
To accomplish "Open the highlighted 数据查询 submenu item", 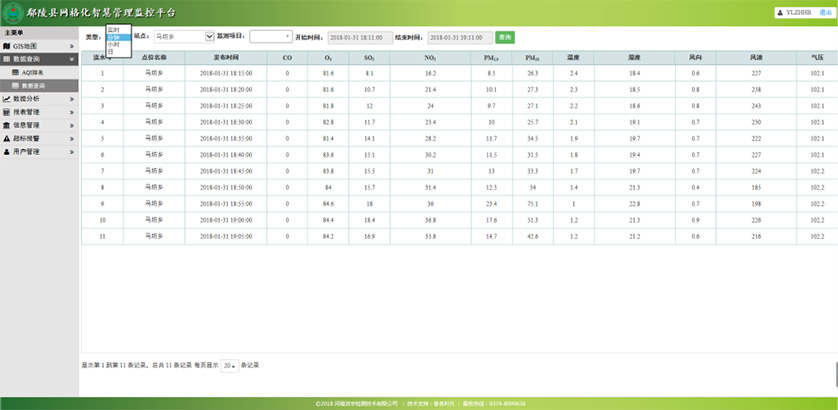I will coord(39,86).
